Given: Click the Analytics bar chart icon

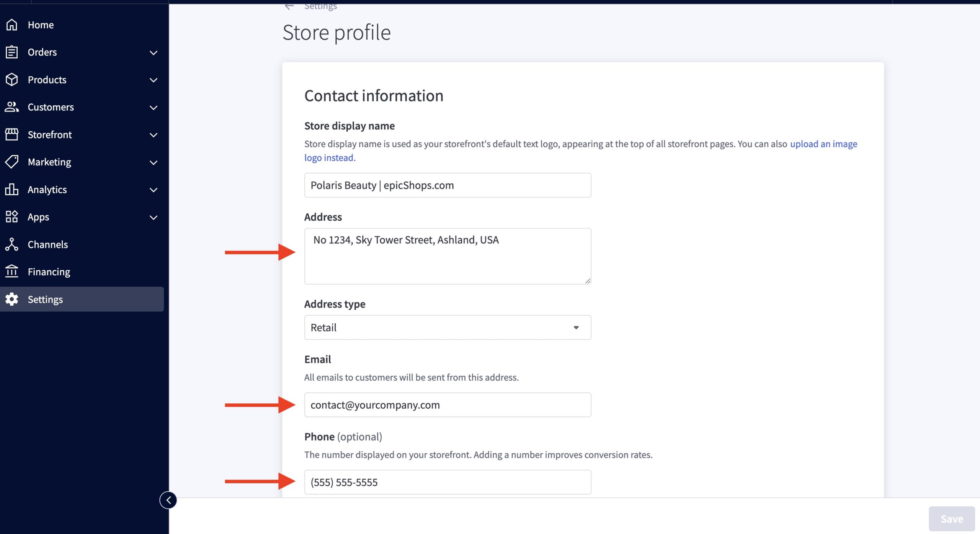Looking at the screenshot, I should [x=11, y=190].
